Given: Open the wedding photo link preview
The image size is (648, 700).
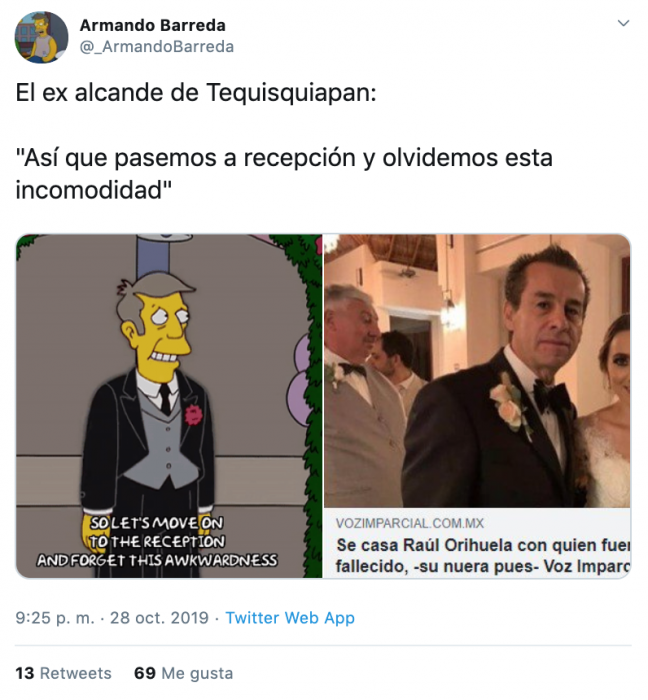Looking at the screenshot, I should pyautogui.click(x=477, y=371).
